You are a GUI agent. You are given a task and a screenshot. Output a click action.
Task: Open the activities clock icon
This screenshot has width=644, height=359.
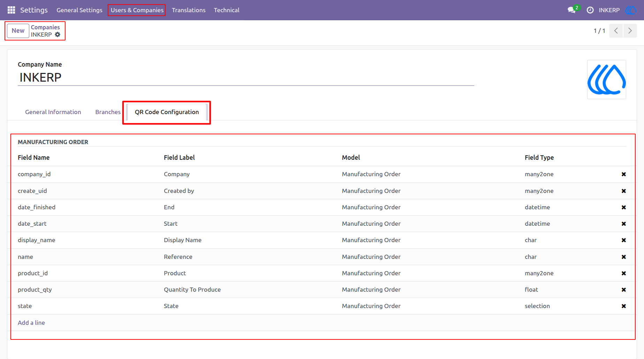click(x=590, y=10)
